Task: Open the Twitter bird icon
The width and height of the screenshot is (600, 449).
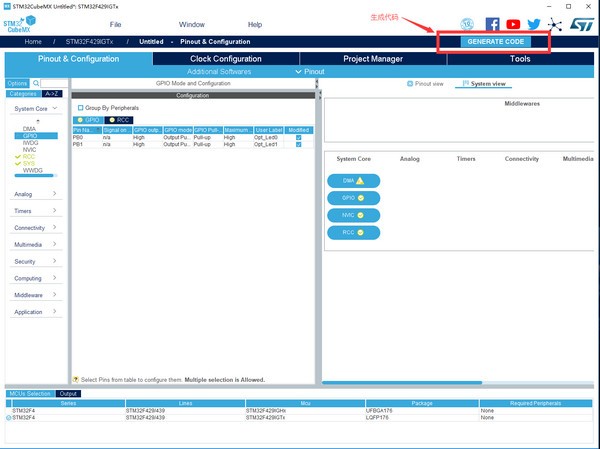Action: point(534,24)
